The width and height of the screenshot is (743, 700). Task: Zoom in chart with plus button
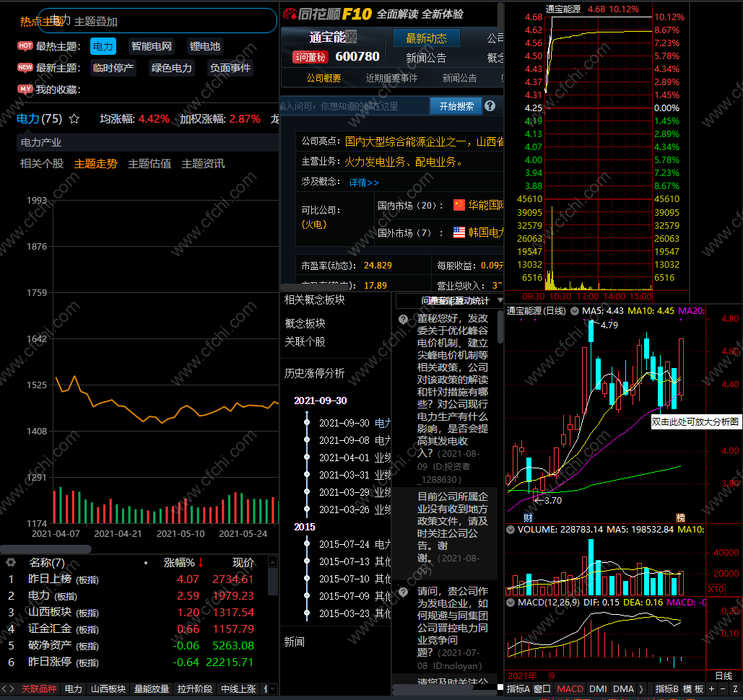pos(711,688)
